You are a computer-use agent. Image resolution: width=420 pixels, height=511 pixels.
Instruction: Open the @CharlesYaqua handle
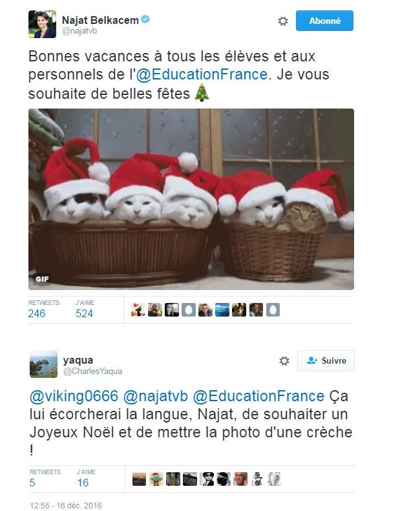click(92, 371)
